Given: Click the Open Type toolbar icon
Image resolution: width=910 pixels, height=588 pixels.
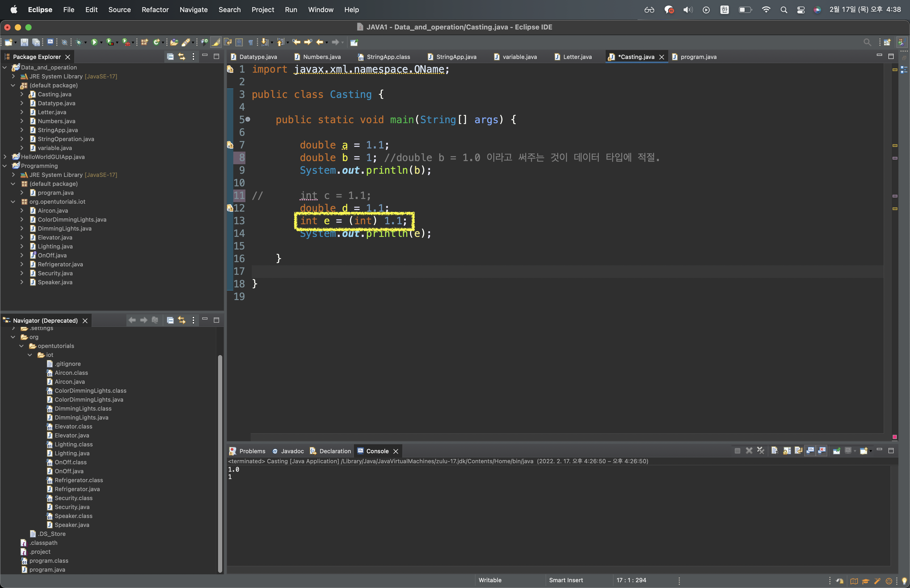Looking at the screenshot, I should [174, 42].
